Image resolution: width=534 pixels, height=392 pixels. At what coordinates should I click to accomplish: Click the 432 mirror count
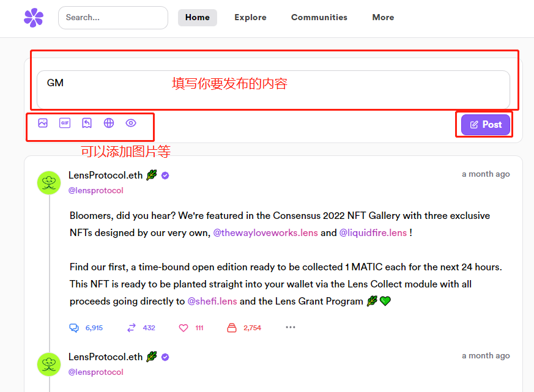[149, 328]
